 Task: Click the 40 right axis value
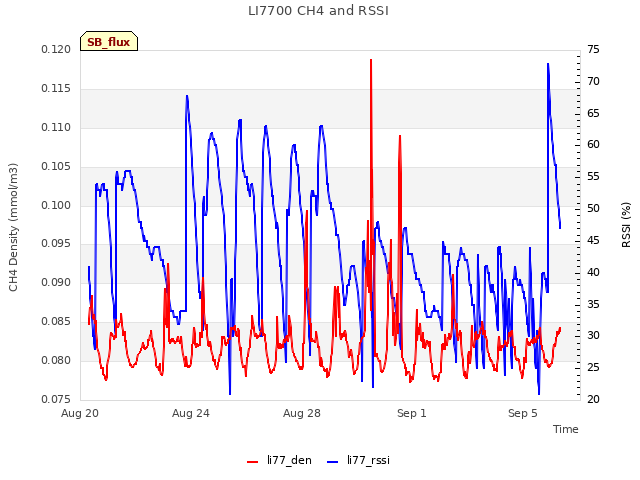(x=593, y=272)
